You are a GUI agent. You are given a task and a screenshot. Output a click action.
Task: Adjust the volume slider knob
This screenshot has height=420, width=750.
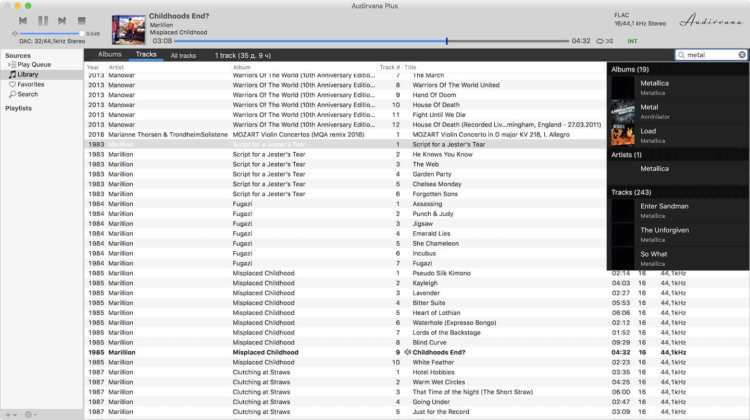[82, 33]
